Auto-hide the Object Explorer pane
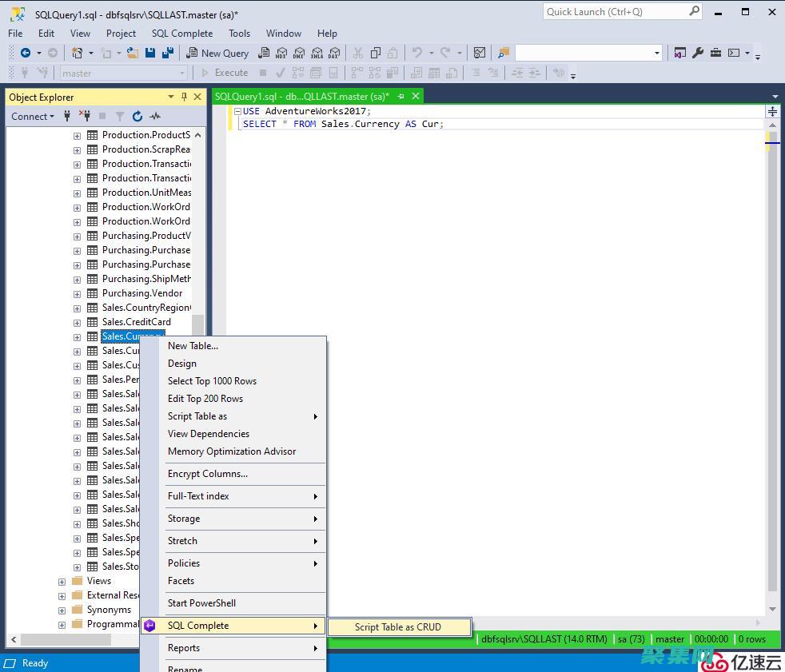 tap(184, 97)
